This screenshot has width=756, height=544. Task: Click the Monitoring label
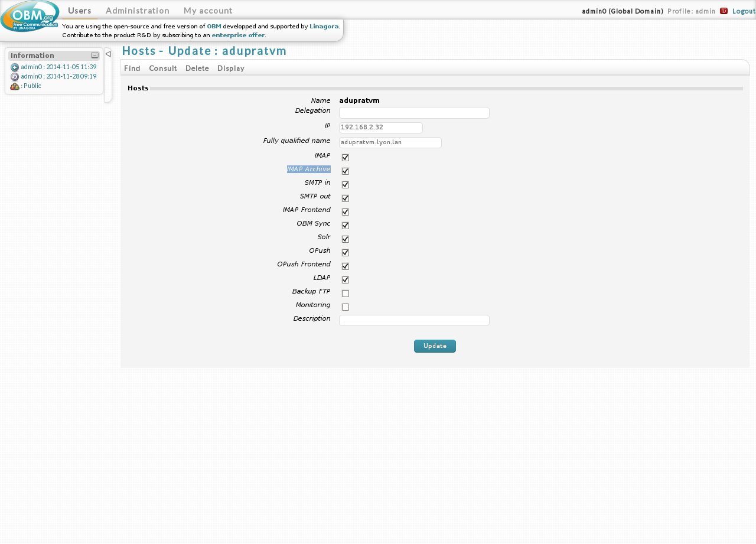tap(313, 305)
